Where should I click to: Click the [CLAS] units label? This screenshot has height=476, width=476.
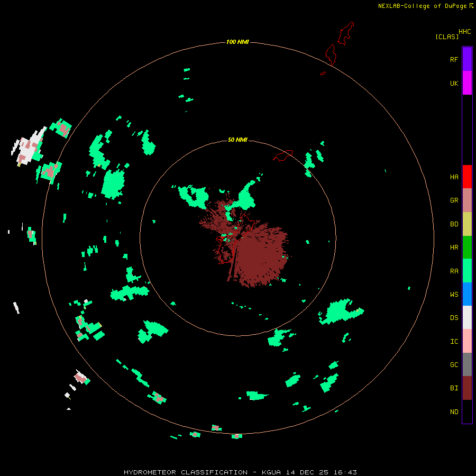[446, 36]
